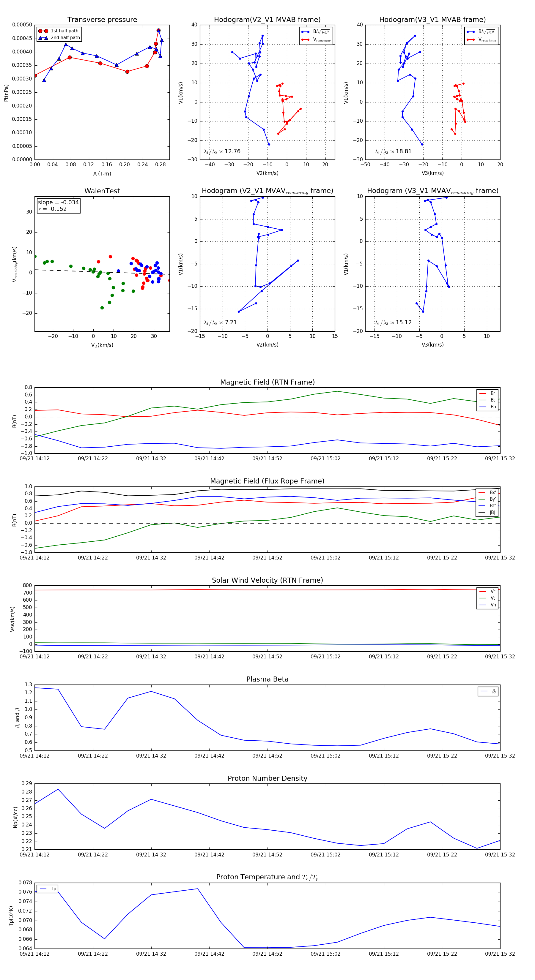Click the "V_remaining(km/s)" y-axis label

tap(15, 264)
